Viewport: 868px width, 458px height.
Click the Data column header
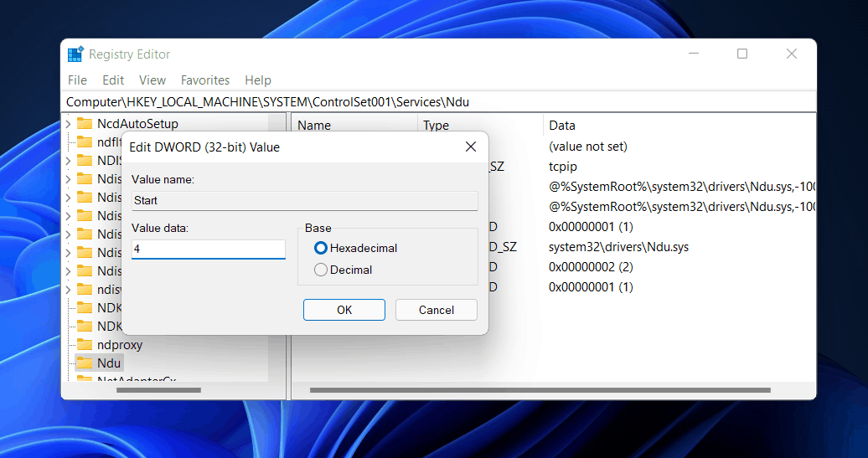[562, 126]
